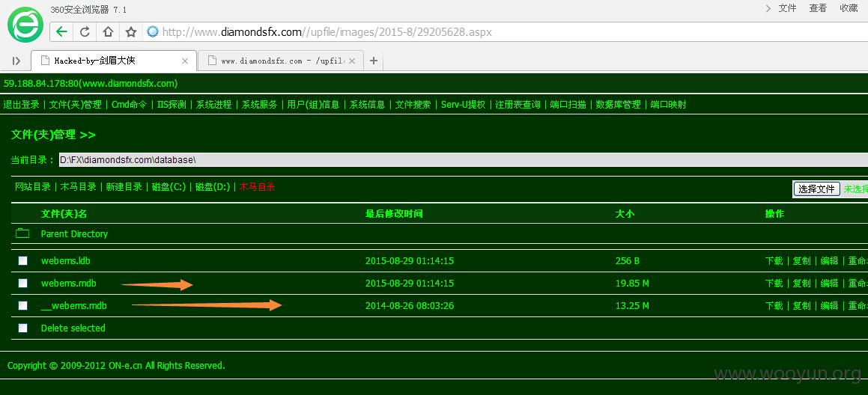Screen dimensions: 868x395
Task: Click the 360 browser logo icon
Action: coord(25,25)
